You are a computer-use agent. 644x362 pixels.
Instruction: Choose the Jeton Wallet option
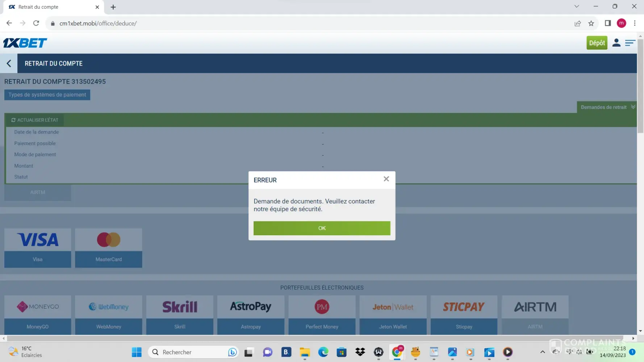(x=393, y=315)
